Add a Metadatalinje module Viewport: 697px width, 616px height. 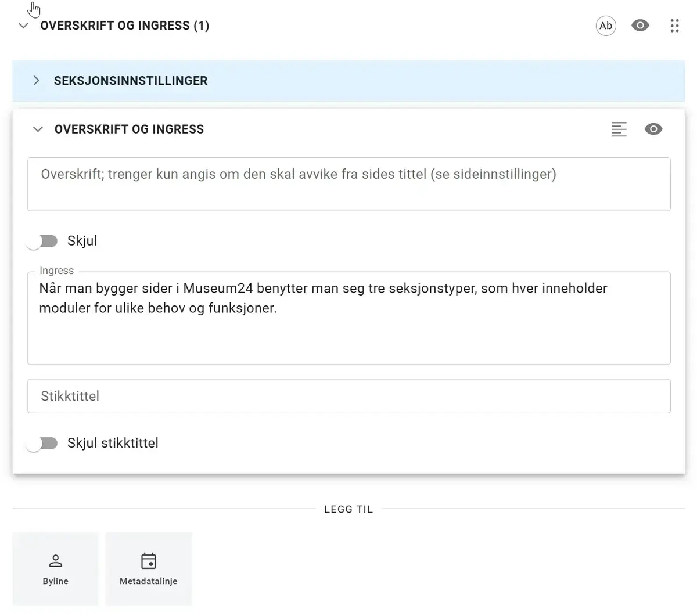click(149, 569)
